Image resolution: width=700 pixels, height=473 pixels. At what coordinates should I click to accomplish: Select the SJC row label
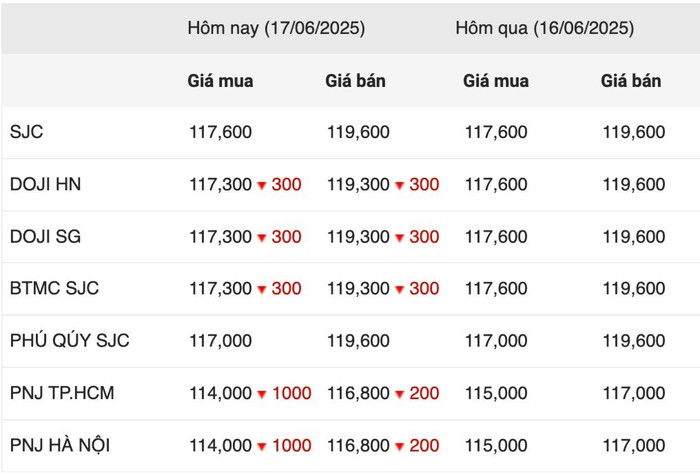(26, 132)
